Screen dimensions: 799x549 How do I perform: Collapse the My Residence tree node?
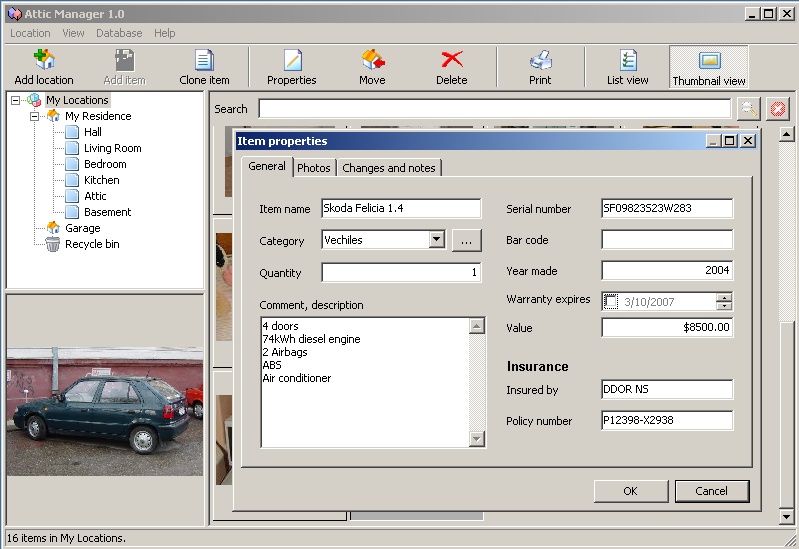pyautogui.click(x=34, y=116)
